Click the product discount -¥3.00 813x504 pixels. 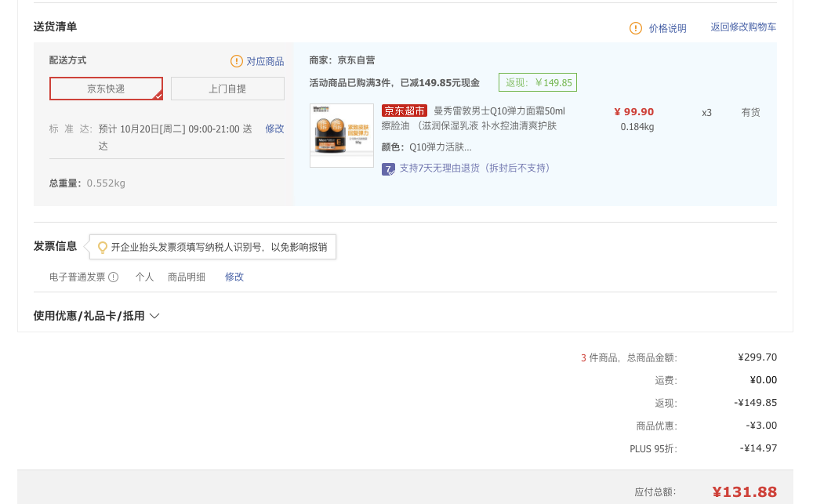tap(761, 426)
